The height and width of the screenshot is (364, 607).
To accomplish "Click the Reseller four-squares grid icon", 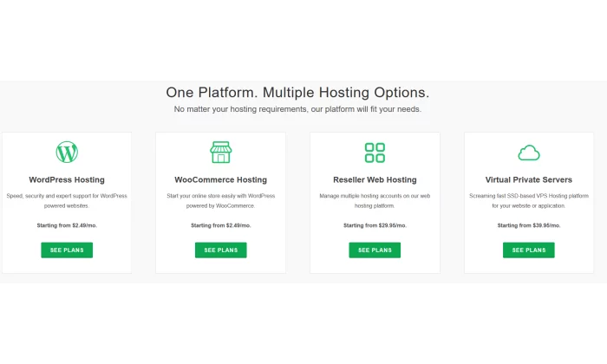I will [375, 153].
